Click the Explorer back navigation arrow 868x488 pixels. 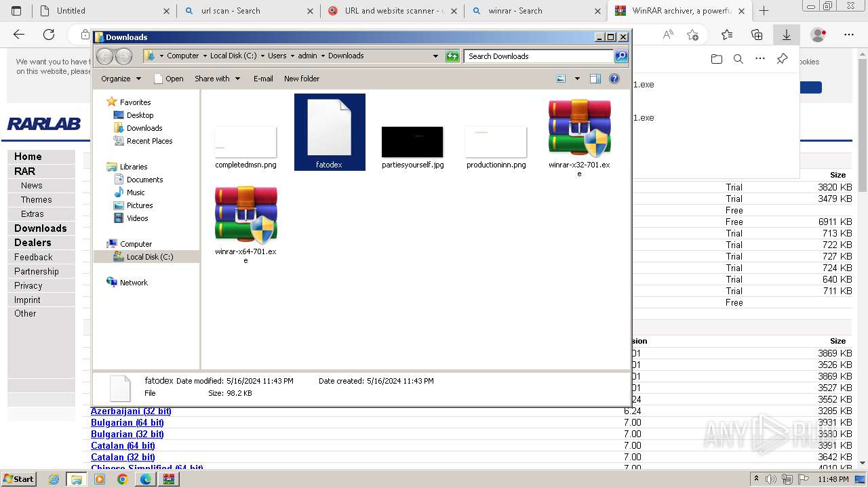(104, 56)
